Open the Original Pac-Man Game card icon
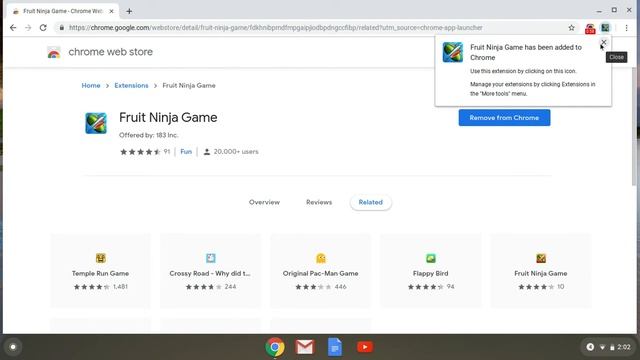The image size is (640, 360). coord(321,258)
